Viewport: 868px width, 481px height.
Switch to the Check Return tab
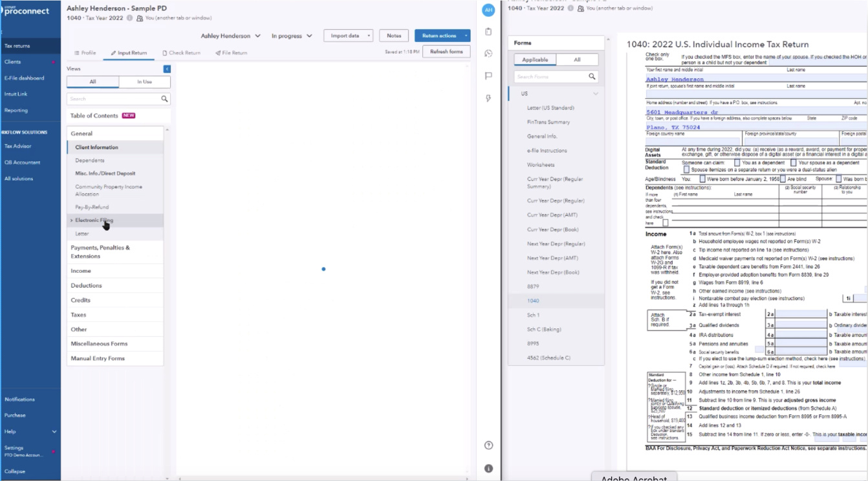click(181, 53)
